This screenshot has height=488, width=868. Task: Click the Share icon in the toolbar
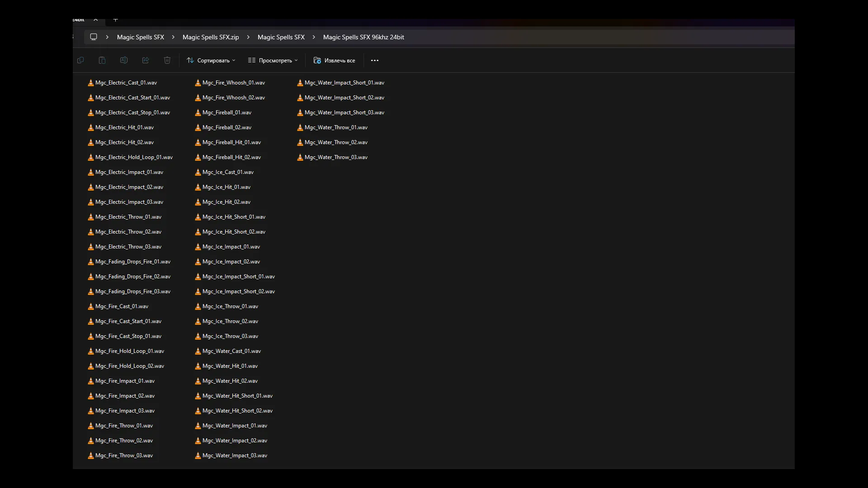click(146, 60)
